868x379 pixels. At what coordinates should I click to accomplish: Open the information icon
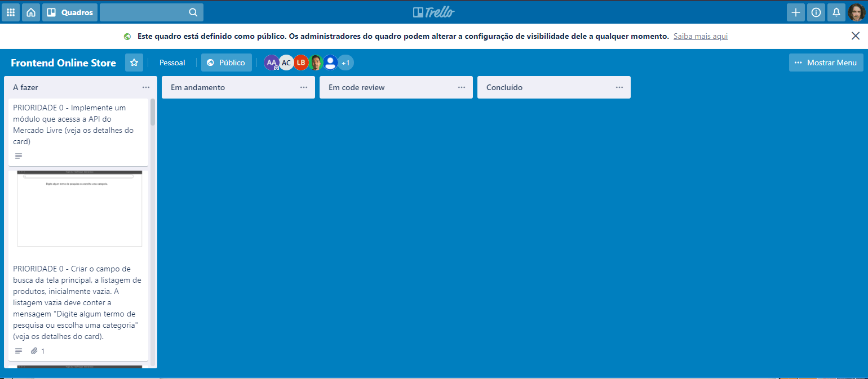pyautogui.click(x=816, y=12)
